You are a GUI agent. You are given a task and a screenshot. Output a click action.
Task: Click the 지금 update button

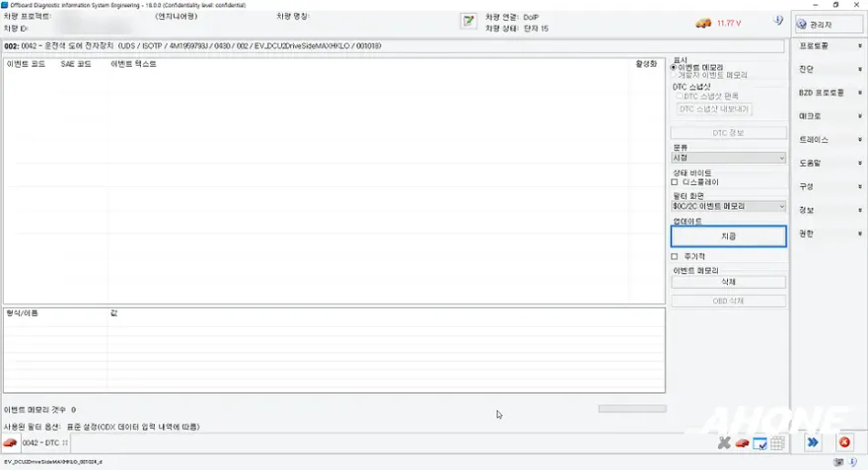coord(728,236)
